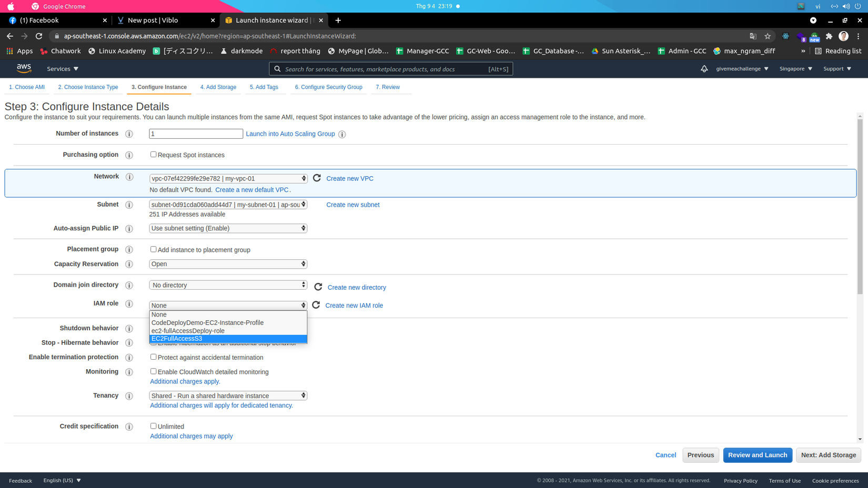Open Support menu

837,69
